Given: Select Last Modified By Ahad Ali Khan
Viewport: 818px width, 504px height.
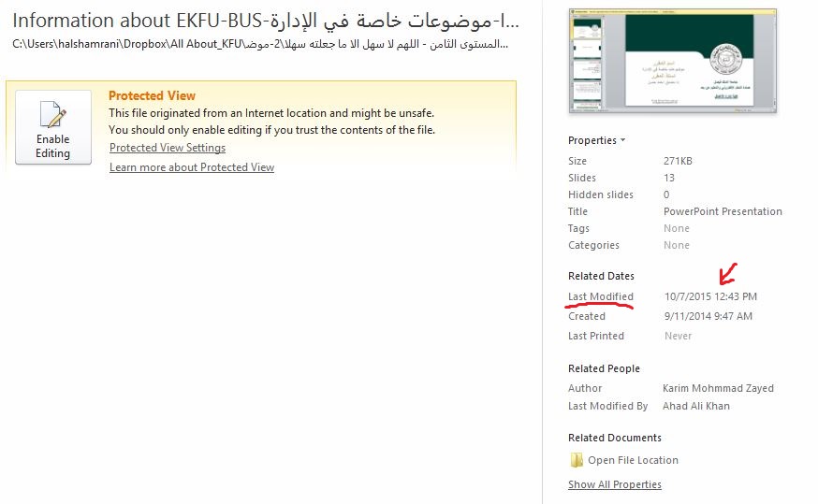Looking at the screenshot, I should point(696,406).
